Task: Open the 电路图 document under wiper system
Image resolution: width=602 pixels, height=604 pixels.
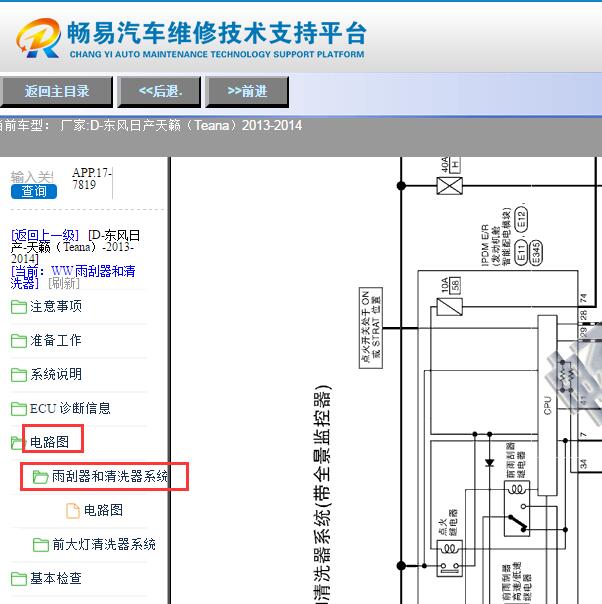Action: pos(103,510)
